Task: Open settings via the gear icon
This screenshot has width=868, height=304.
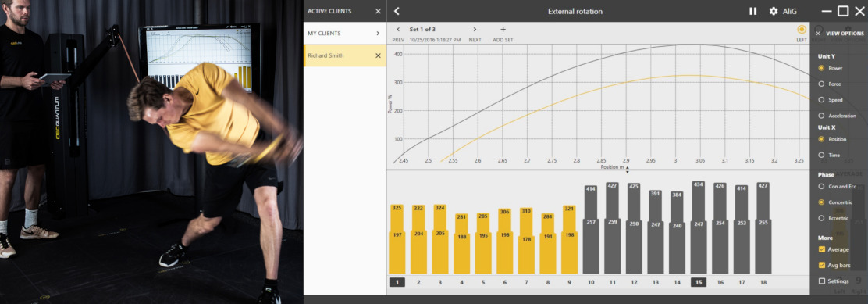Action: [774, 11]
